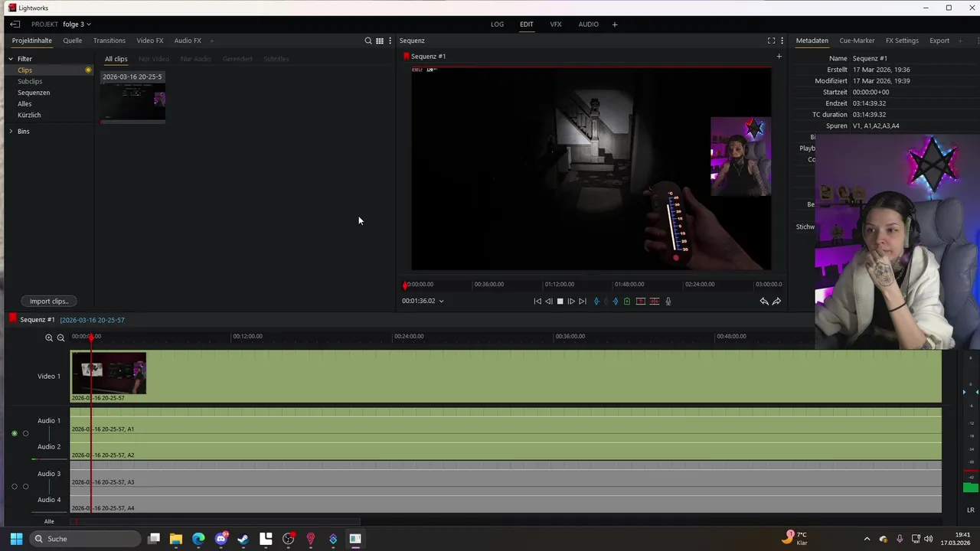The image size is (980, 551).
Task: Open the Transitions tab
Action: click(x=109, y=41)
